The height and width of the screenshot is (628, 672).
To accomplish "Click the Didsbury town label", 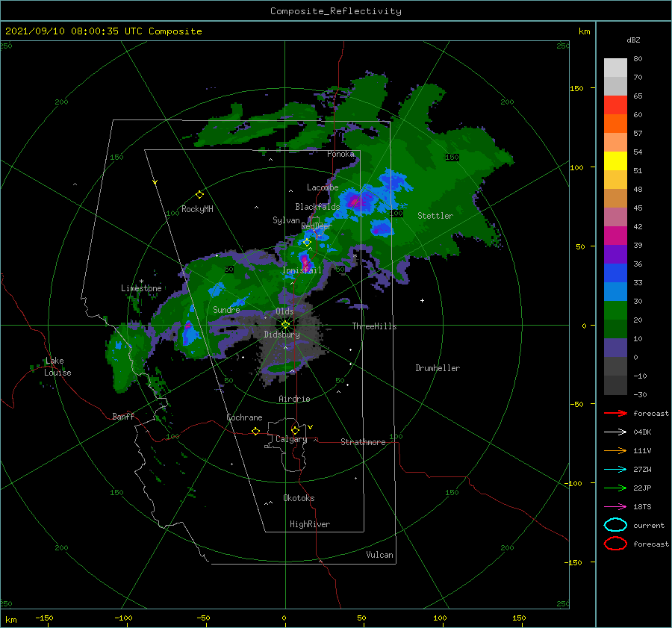I will coord(281,335).
